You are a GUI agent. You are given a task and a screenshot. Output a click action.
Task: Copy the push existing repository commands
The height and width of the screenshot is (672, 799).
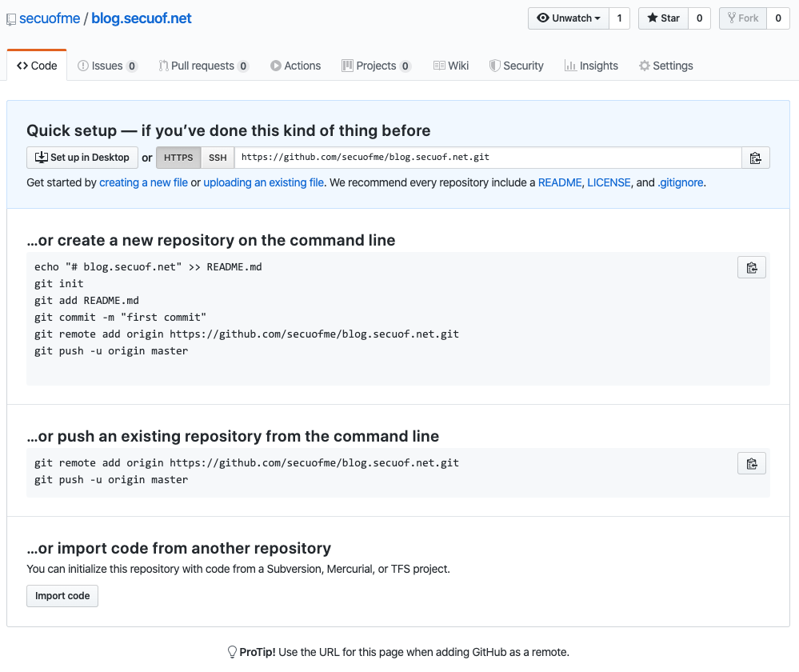(752, 463)
